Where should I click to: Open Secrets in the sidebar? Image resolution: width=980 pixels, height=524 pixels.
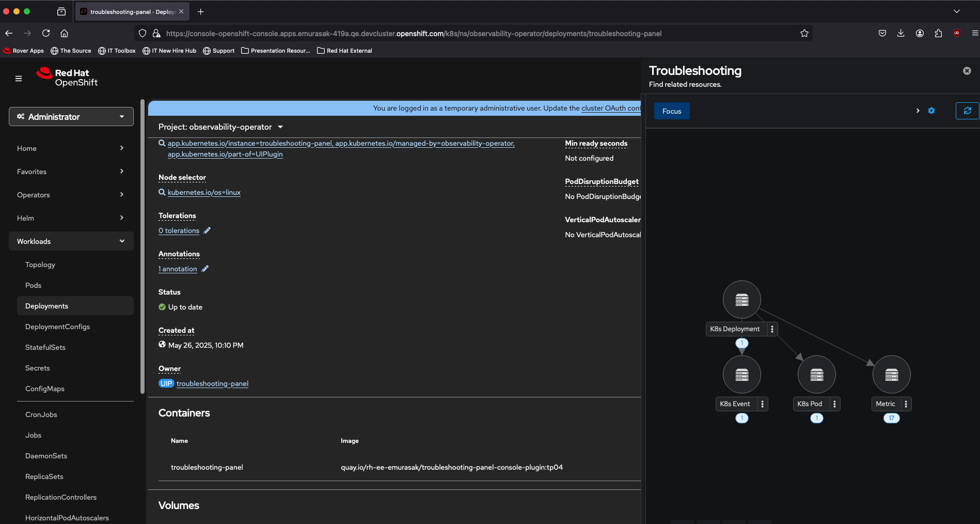coord(38,368)
